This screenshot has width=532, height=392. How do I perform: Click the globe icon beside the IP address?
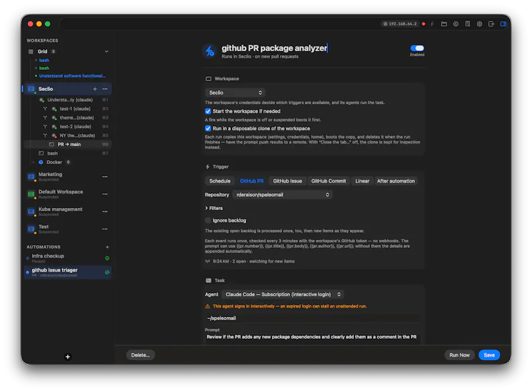(385, 24)
